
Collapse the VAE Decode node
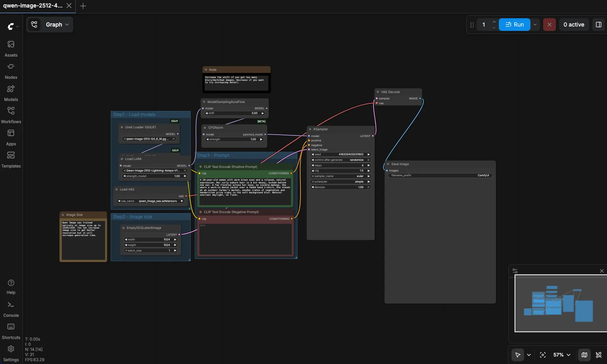point(378,92)
